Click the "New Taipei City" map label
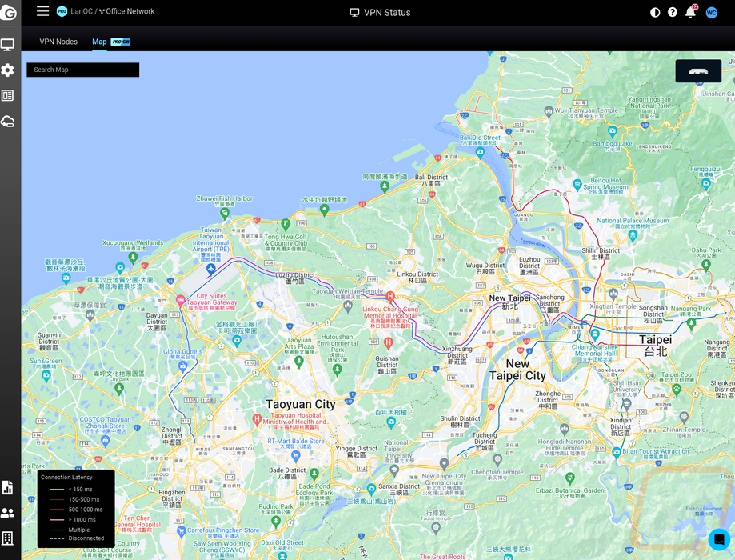 (517, 370)
